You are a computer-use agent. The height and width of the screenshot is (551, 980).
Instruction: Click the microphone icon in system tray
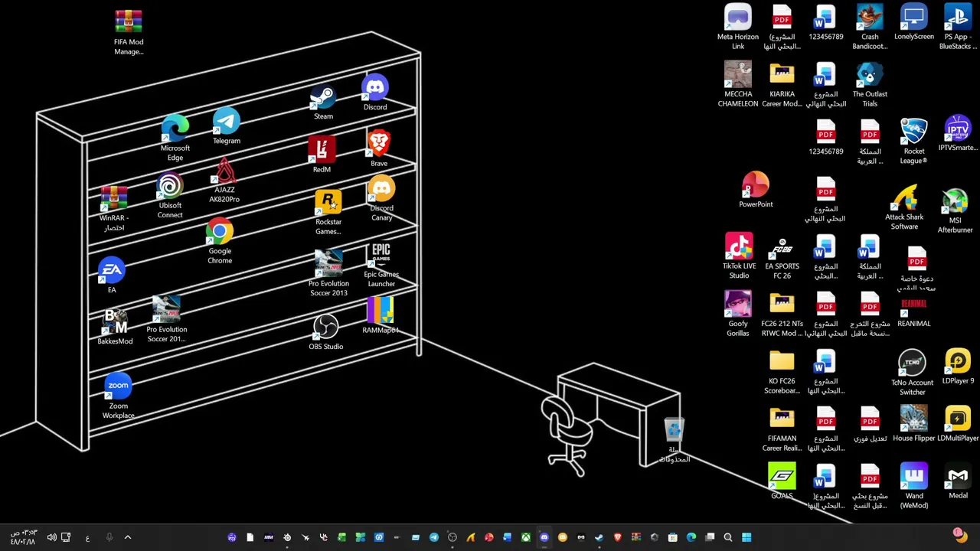tap(109, 537)
